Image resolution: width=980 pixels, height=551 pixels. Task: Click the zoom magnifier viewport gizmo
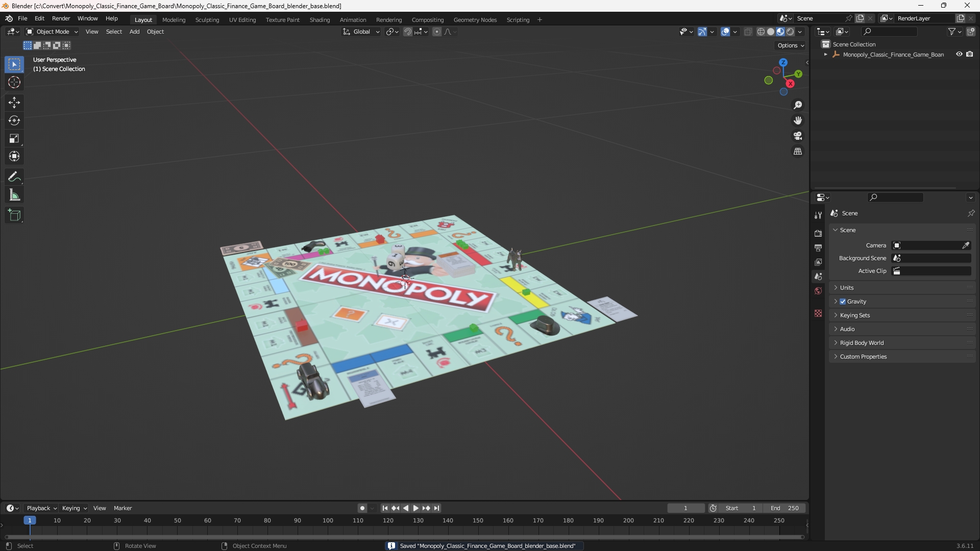pos(798,105)
